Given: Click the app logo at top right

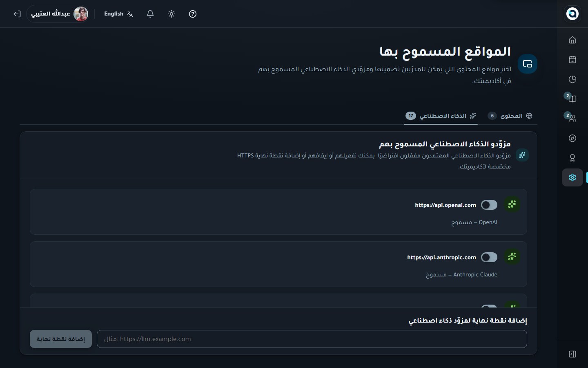Looking at the screenshot, I should [572, 14].
